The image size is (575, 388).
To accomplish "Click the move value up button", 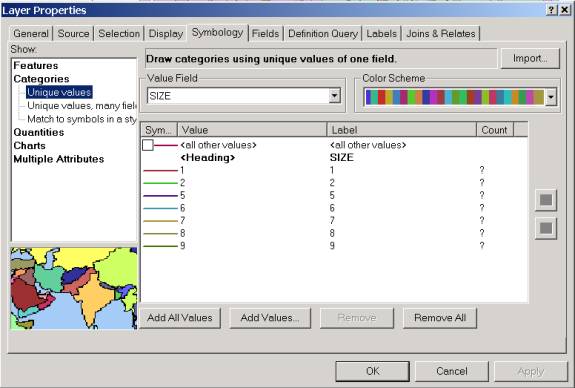I will point(546,200).
